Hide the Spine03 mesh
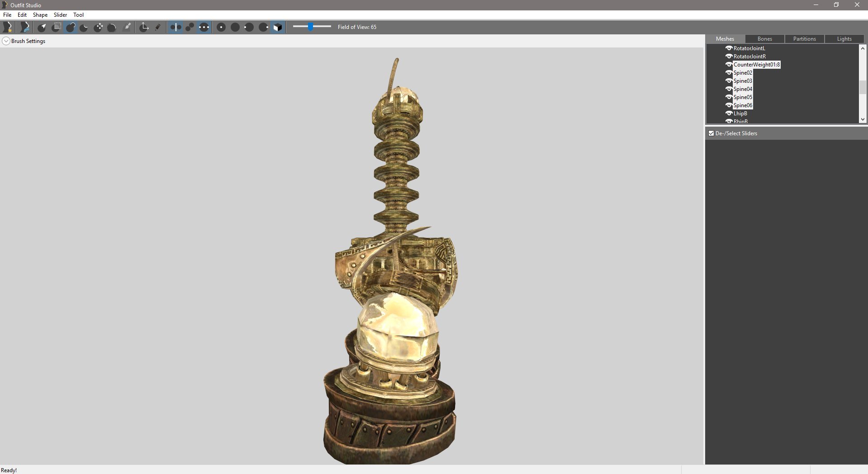Screen dimensions: 868x474 pos(729,81)
